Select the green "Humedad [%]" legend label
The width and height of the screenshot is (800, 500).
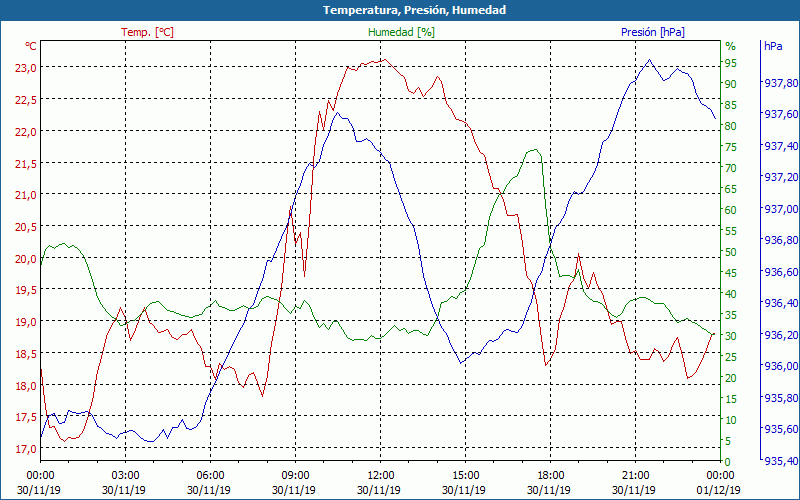tap(402, 32)
